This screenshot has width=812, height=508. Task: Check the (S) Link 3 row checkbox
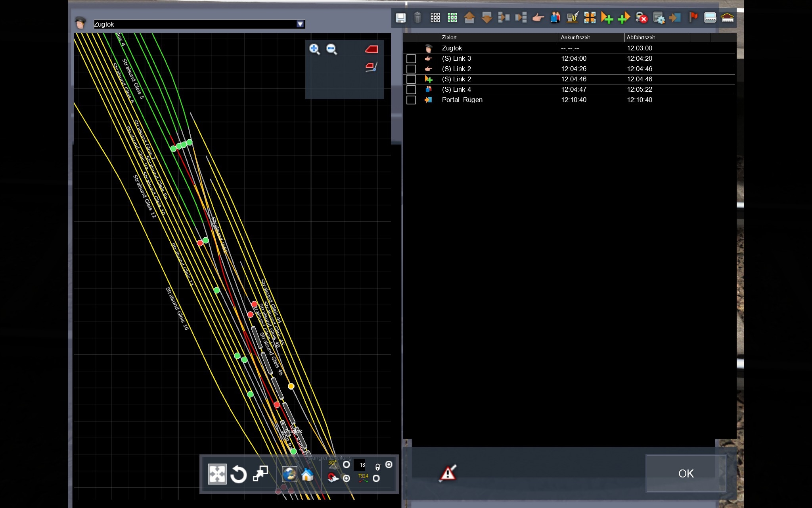pyautogui.click(x=411, y=59)
